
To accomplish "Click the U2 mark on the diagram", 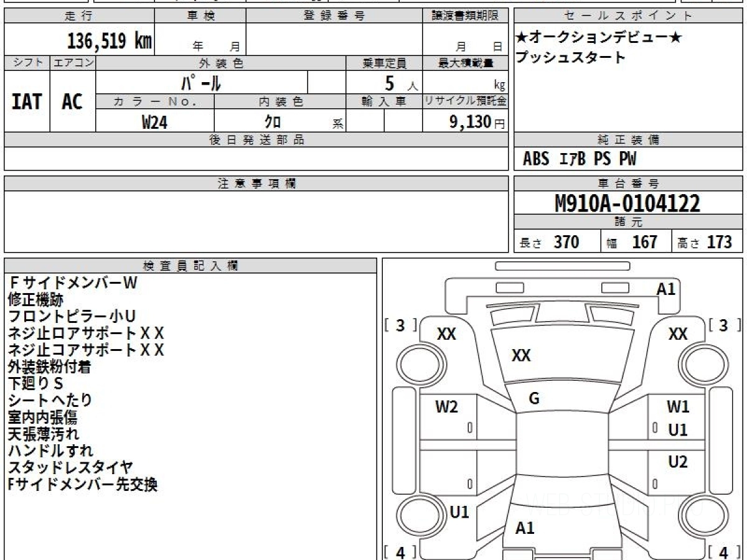I will (x=678, y=462).
